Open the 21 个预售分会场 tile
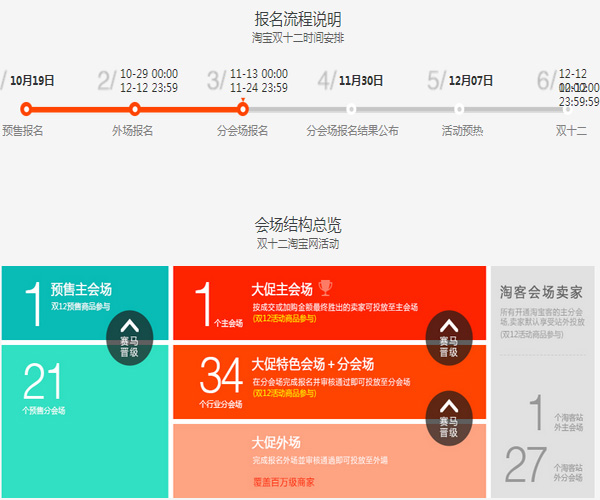 pos(85,421)
